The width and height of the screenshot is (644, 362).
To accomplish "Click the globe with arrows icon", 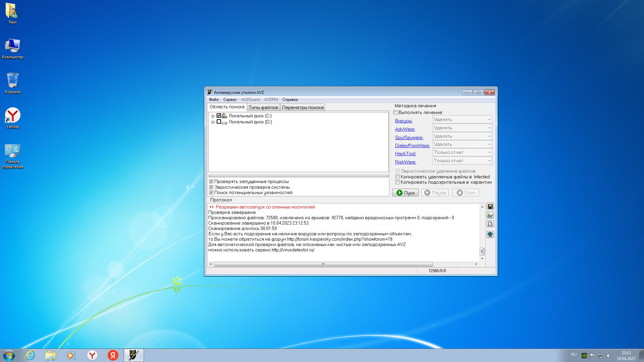I will (x=490, y=234).
